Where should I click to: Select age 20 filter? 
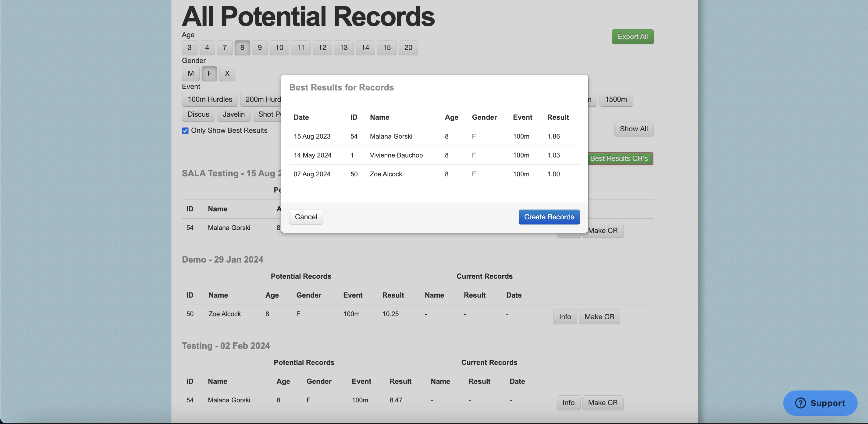click(408, 48)
